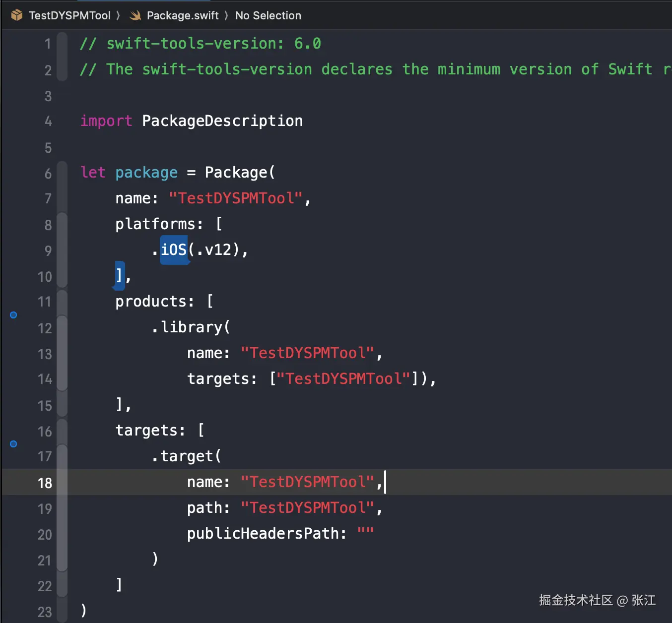Select line 18 by its line number

45,483
